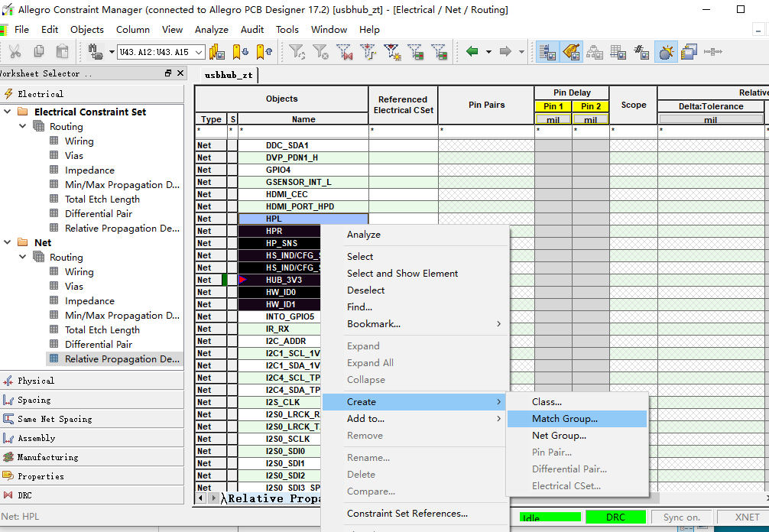Click the funnel icon with red bowtie
The width and height of the screenshot is (769, 532).
click(344, 51)
